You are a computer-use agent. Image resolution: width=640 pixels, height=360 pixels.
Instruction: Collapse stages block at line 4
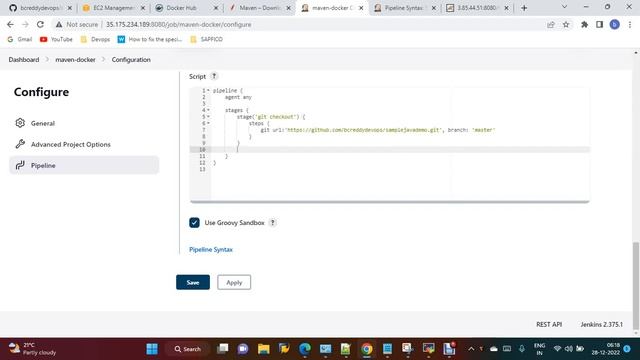click(x=208, y=110)
